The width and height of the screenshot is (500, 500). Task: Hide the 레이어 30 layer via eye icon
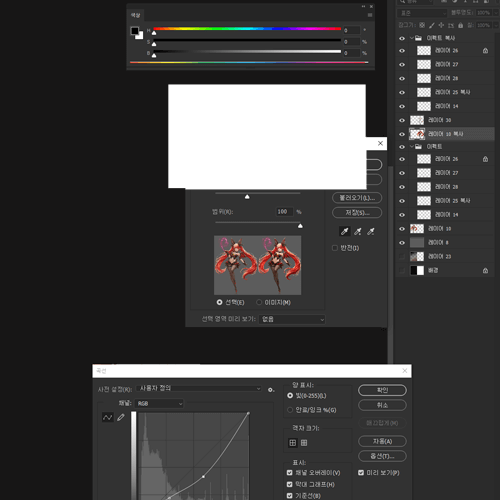pyautogui.click(x=402, y=120)
